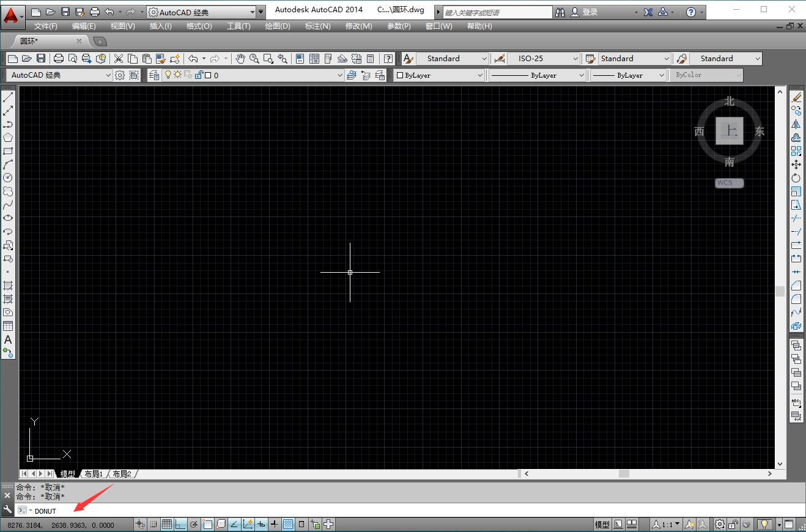Viewport: 806px width, 532px height.
Task: Click the WCS button below the view cube
Action: point(729,183)
